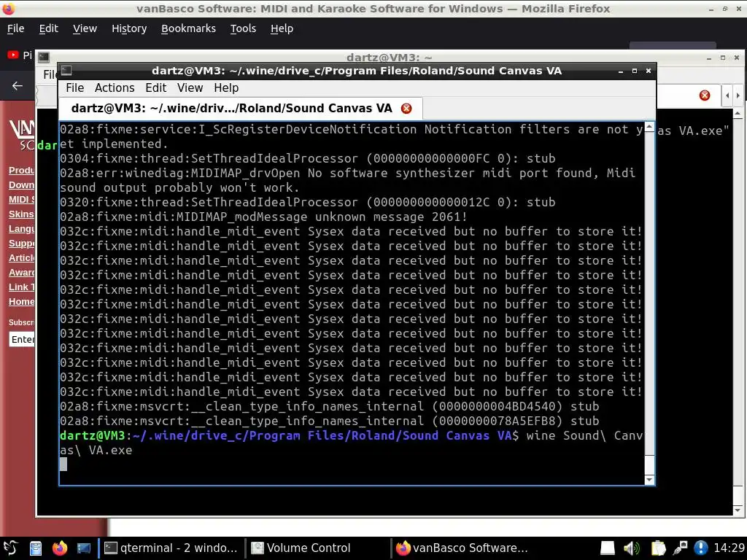The width and height of the screenshot is (747, 560).
Task: Open MIDI Search link on vanBasco page
Action: coord(21,200)
